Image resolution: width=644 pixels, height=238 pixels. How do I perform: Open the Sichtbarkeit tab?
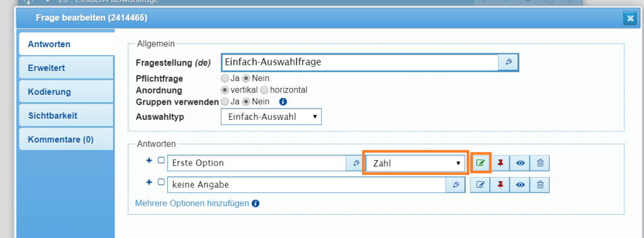pyautogui.click(x=66, y=116)
